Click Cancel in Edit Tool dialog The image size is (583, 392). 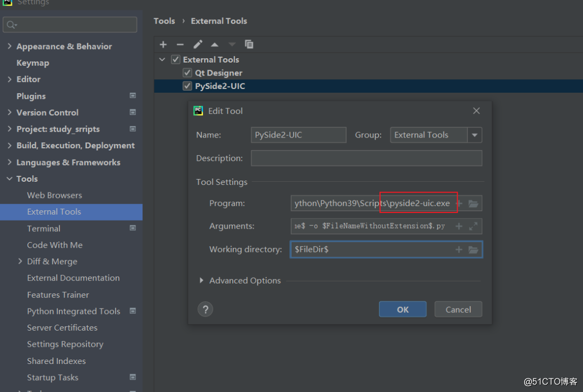(458, 309)
